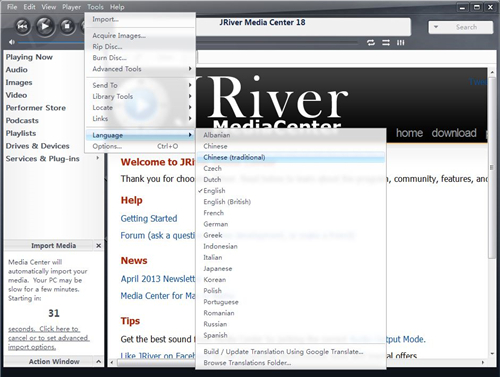500x377 pixels.
Task: Start playback with the play button
Action: (45, 26)
